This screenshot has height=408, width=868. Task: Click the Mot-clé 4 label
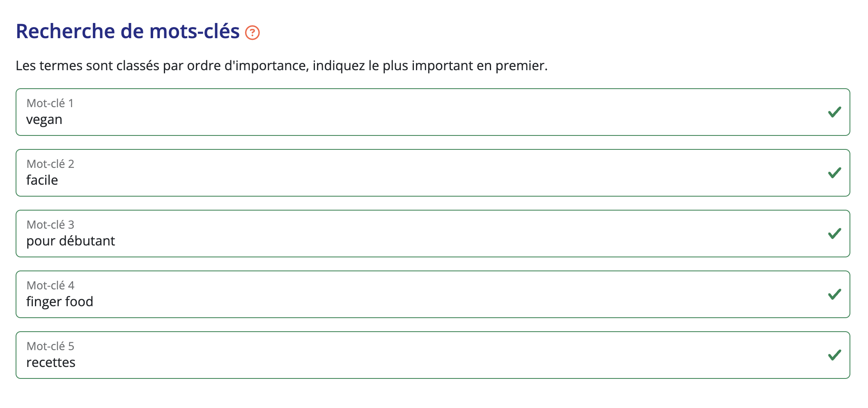pyautogui.click(x=50, y=285)
